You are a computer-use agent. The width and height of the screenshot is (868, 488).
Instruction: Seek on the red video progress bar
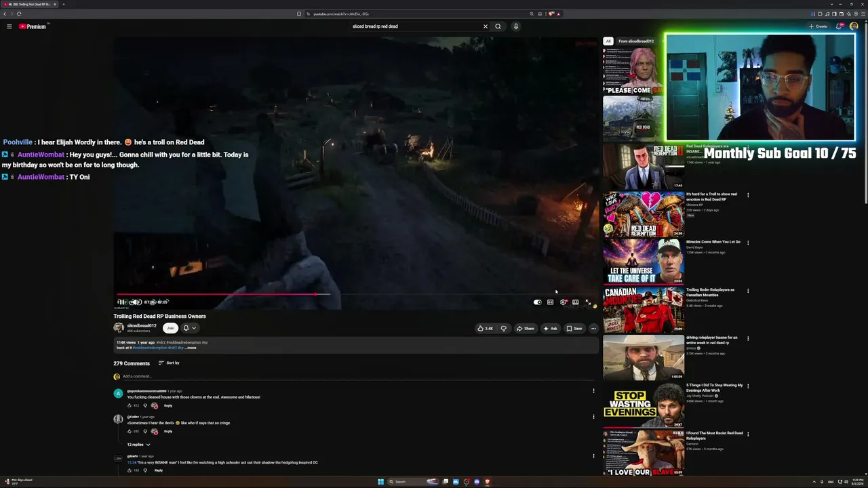[x=356, y=294]
